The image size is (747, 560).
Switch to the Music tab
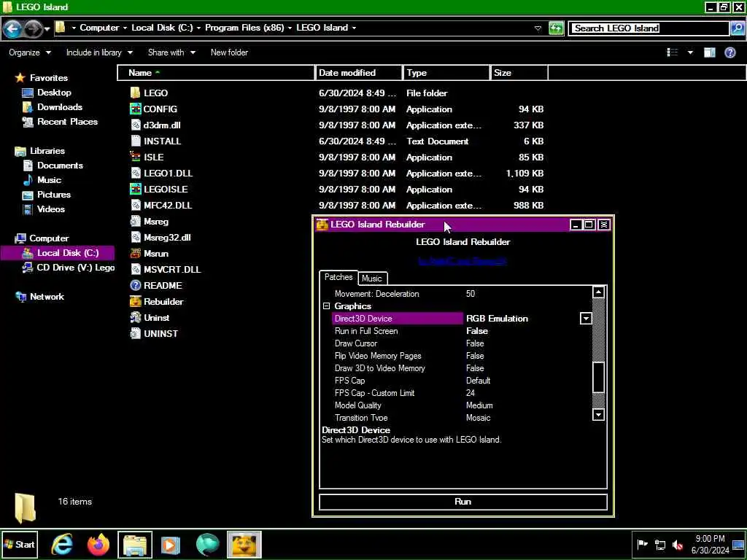point(371,279)
